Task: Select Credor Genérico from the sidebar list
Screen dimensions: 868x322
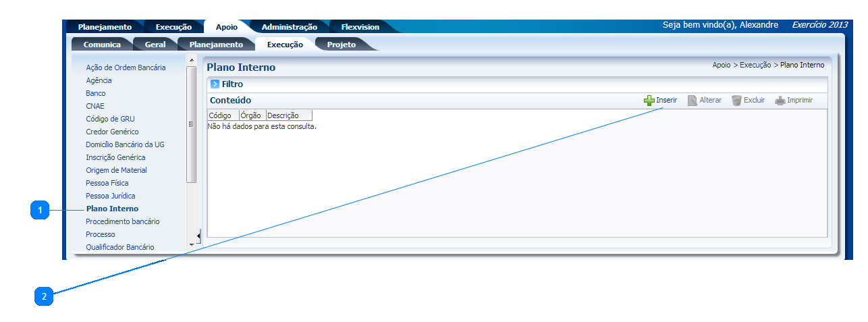Action: tap(112, 132)
